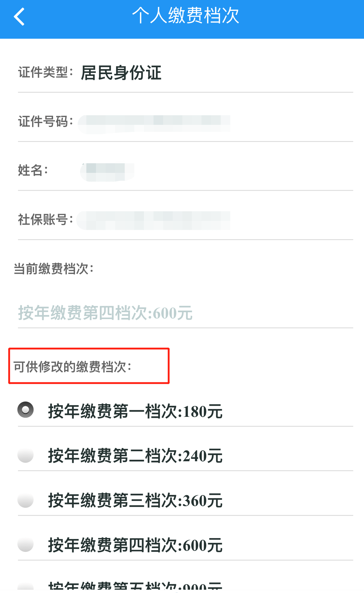Tap the 证件号码 field label
The image size is (364, 593).
point(46,122)
